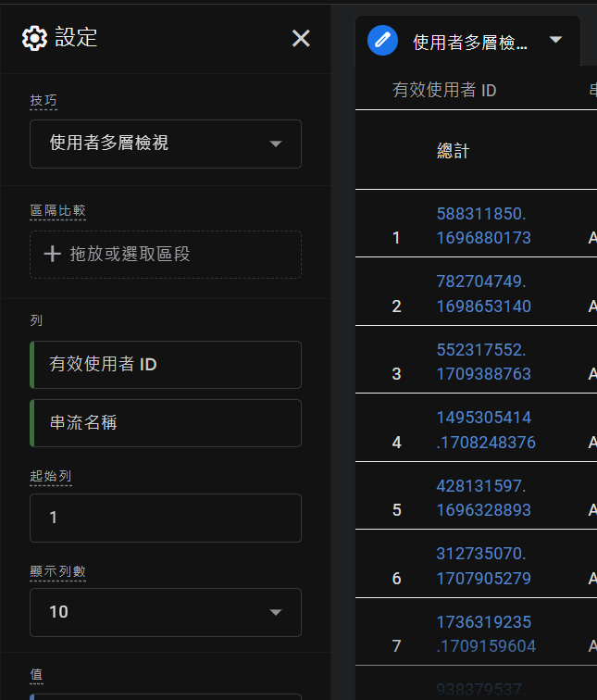
Task: Select the 使用者多層檢… exploration tab
Action: (x=467, y=41)
